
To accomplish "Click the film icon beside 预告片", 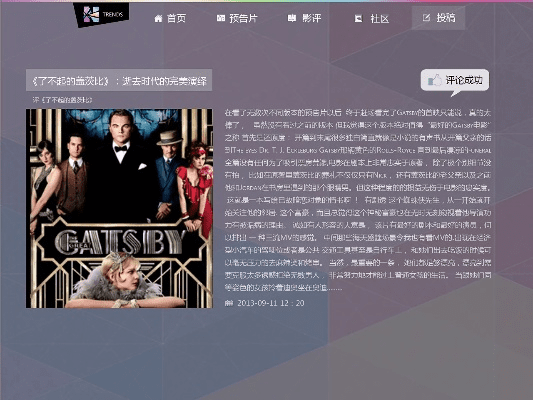I will point(221,18).
